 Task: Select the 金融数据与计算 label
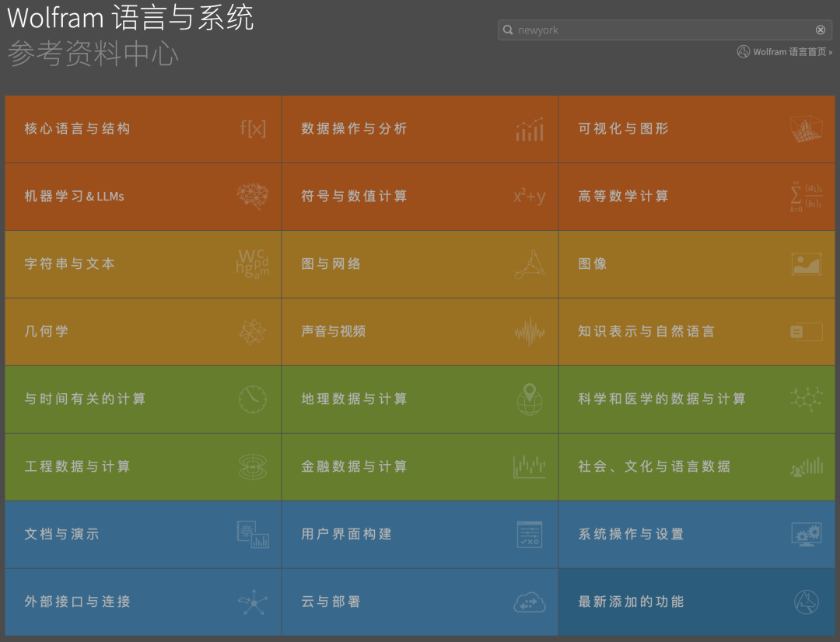tap(354, 466)
